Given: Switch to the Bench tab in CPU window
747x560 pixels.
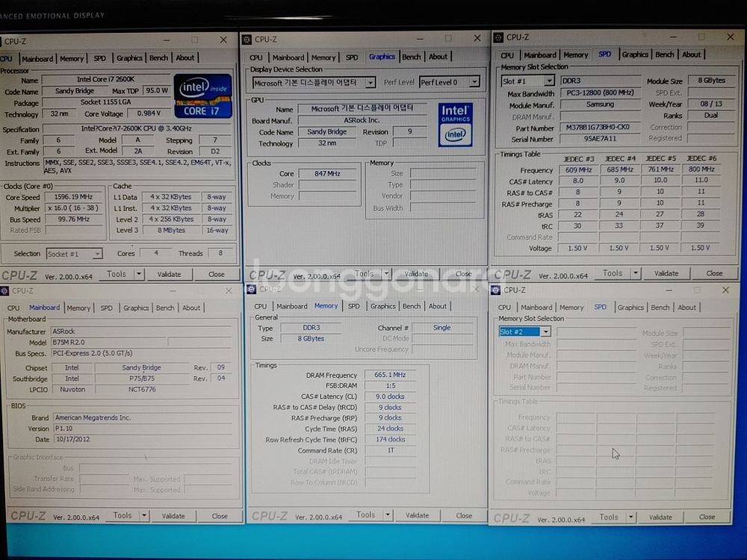Looking at the screenshot, I should click(160, 57).
